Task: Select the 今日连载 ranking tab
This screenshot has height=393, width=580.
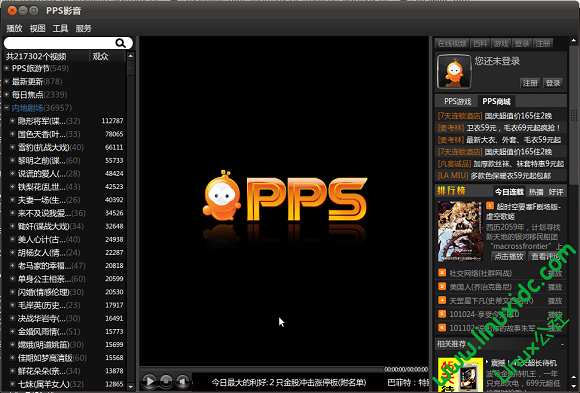Action: click(509, 192)
